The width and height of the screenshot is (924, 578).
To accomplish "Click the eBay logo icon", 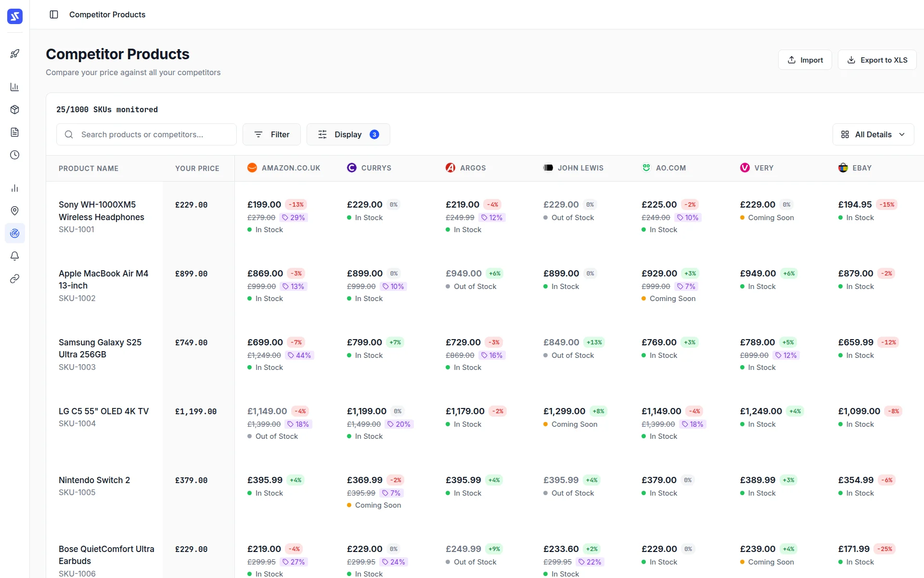I will (x=843, y=168).
